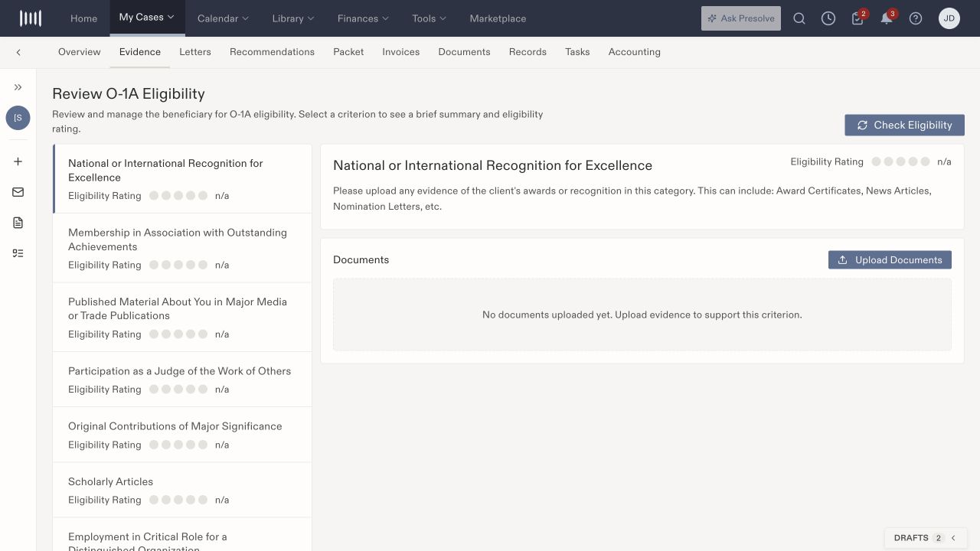Screen dimensions: 980x551
Task: Click the plus icon in sidebar
Action: (18, 161)
